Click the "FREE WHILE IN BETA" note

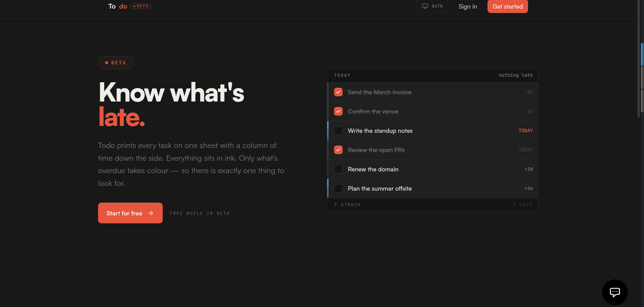click(200, 213)
